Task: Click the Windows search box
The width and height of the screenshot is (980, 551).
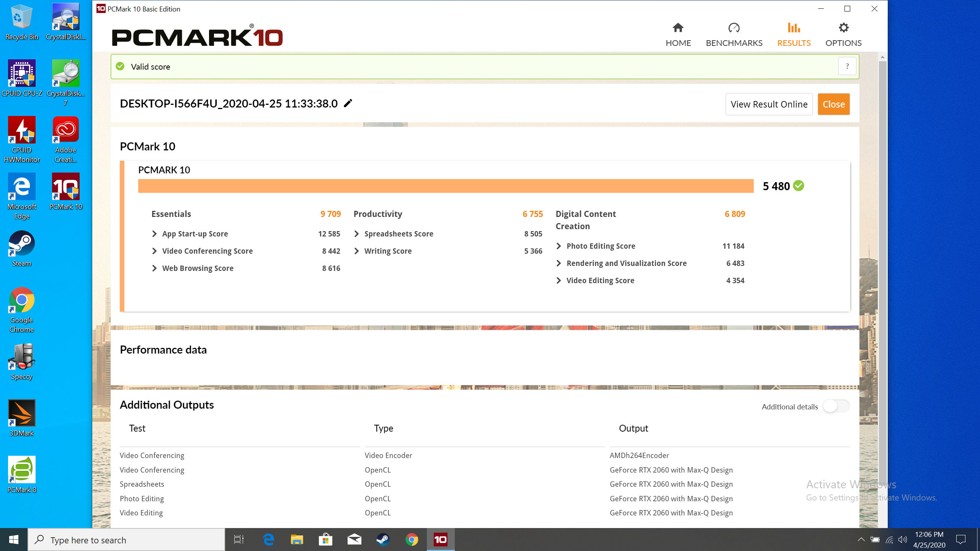Action: (126, 540)
